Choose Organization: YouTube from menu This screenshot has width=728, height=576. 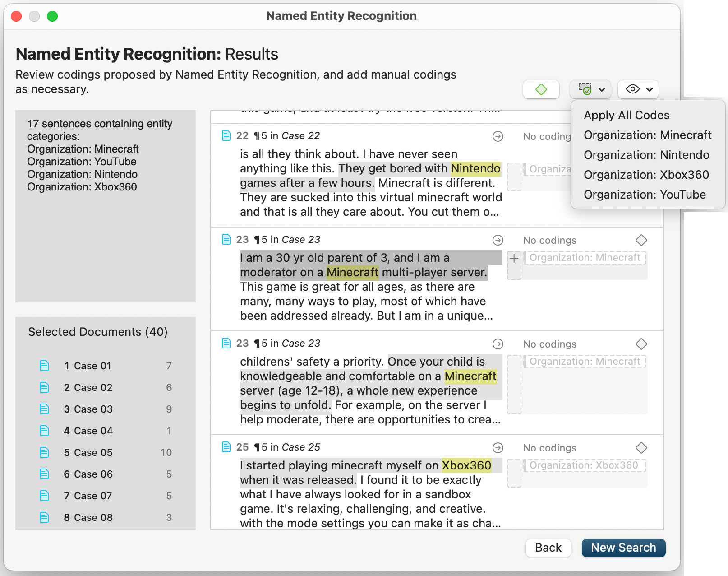point(645,195)
